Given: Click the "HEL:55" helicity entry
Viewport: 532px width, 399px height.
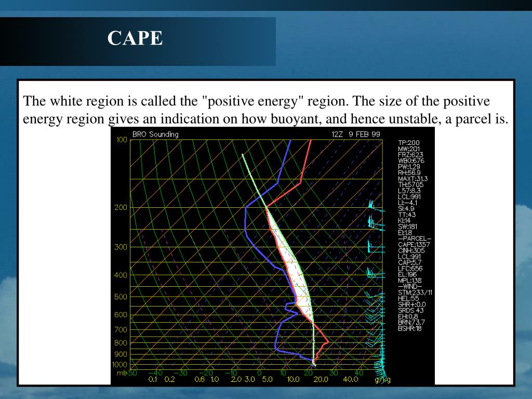Looking at the screenshot, I should [x=408, y=299].
